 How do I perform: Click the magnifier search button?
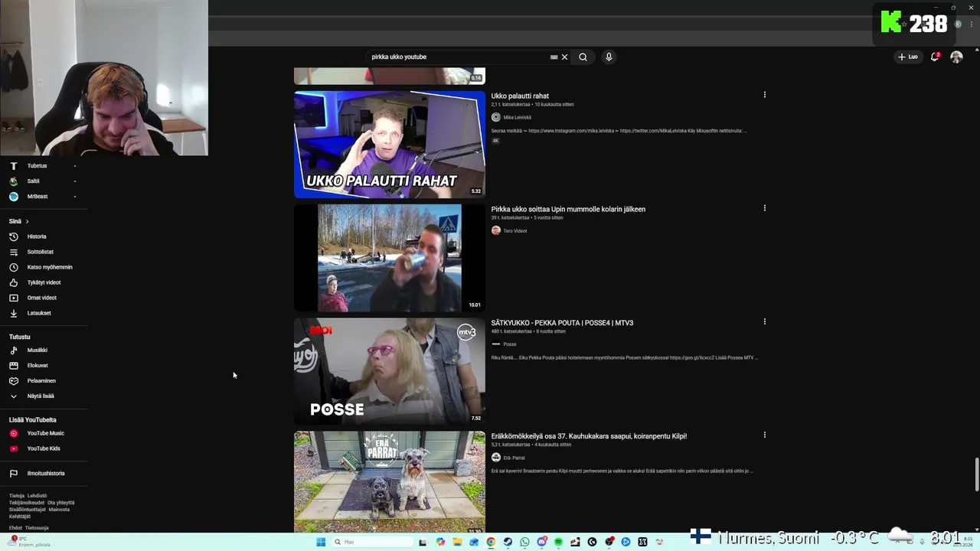click(583, 57)
